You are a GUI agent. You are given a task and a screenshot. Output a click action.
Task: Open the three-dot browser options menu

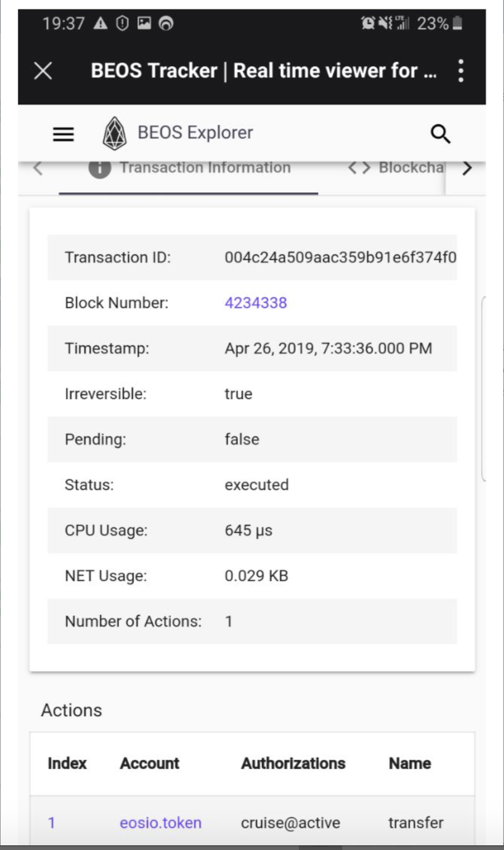461,71
